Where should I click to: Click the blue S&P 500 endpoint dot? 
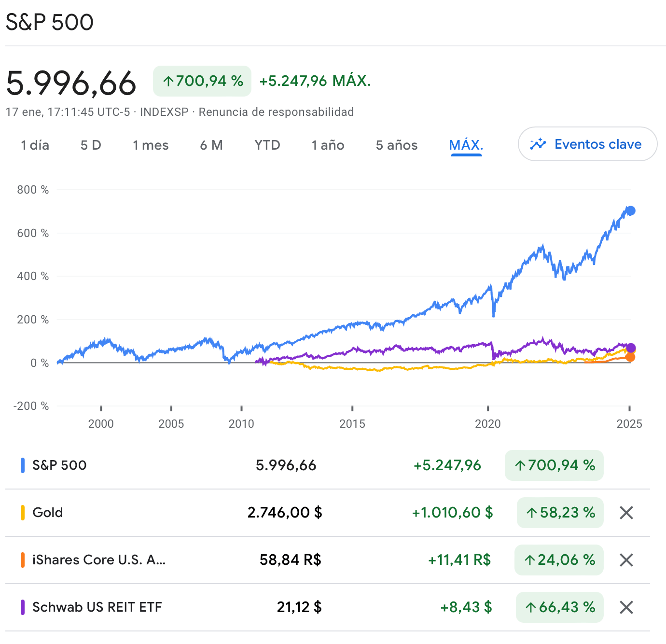point(630,211)
